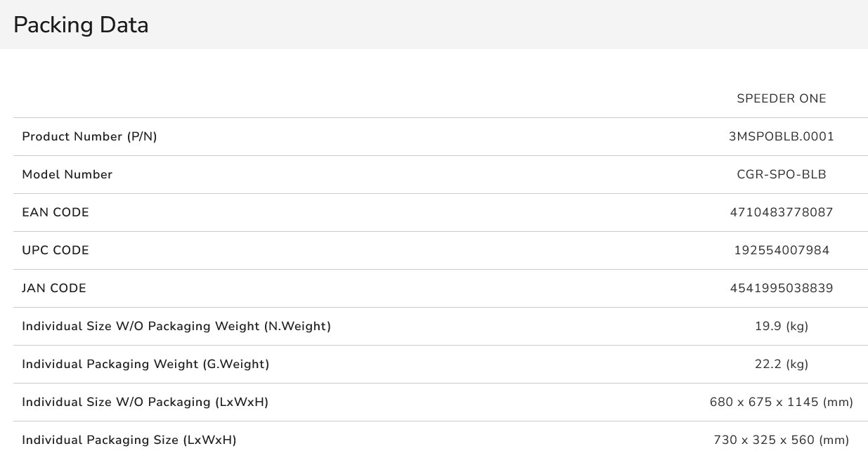Select the gross weight 22.2 (kg)
This screenshot has width=868, height=458.
[x=781, y=365]
